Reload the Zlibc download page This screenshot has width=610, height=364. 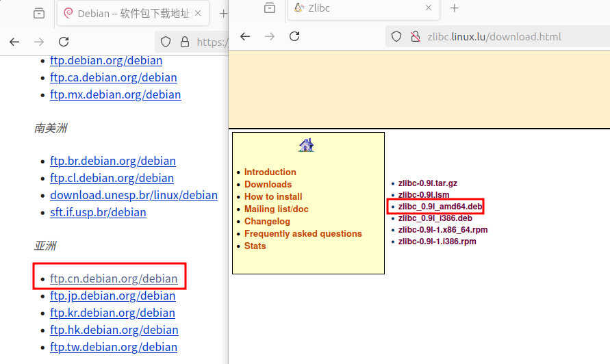coord(294,36)
